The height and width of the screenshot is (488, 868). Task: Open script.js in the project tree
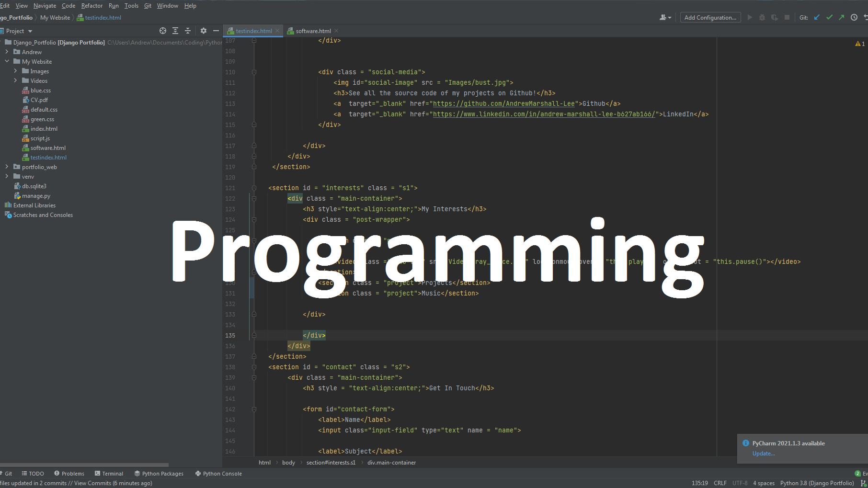(40, 138)
